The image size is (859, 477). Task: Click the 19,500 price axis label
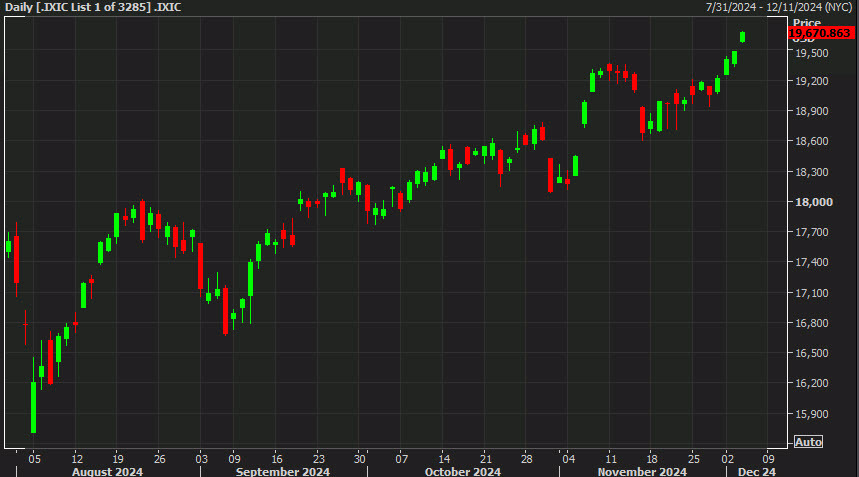click(812, 53)
